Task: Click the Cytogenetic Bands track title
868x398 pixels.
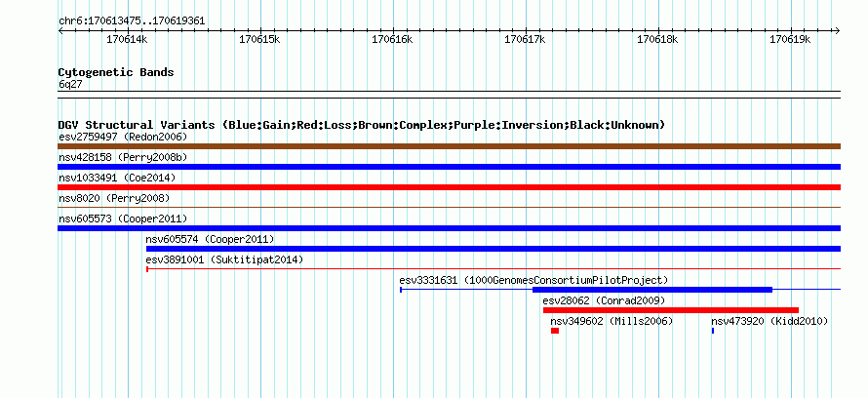Action: coord(116,72)
